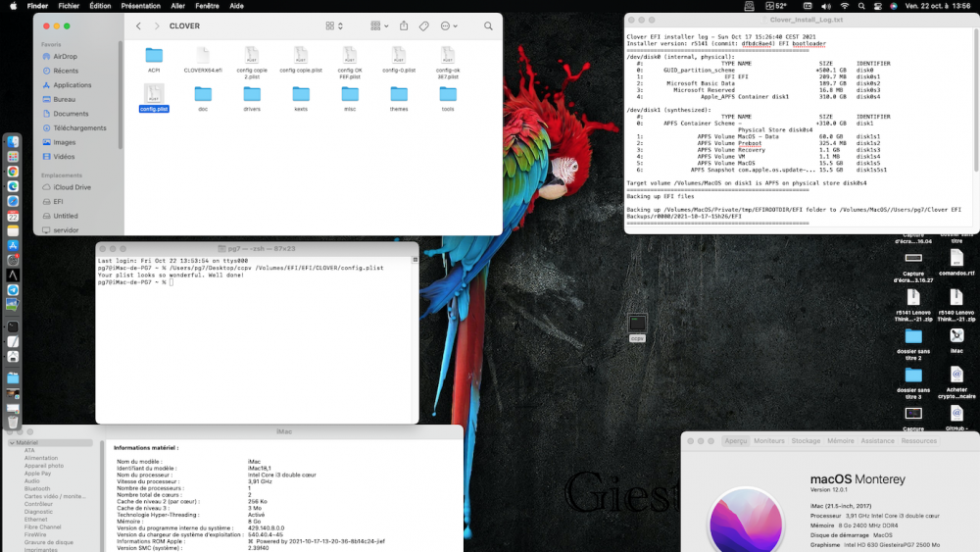Click the Terminal scrollbar indicator

coord(415,260)
